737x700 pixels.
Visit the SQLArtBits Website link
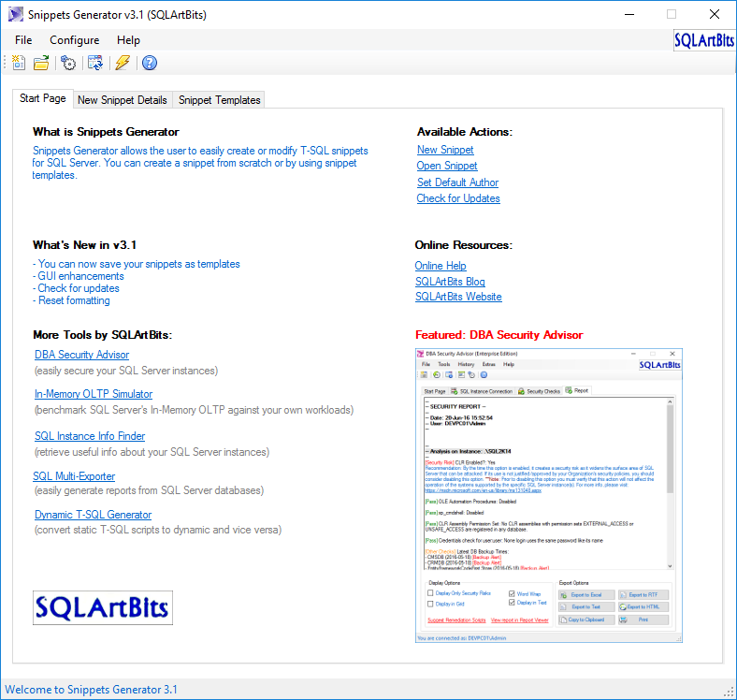tap(458, 297)
